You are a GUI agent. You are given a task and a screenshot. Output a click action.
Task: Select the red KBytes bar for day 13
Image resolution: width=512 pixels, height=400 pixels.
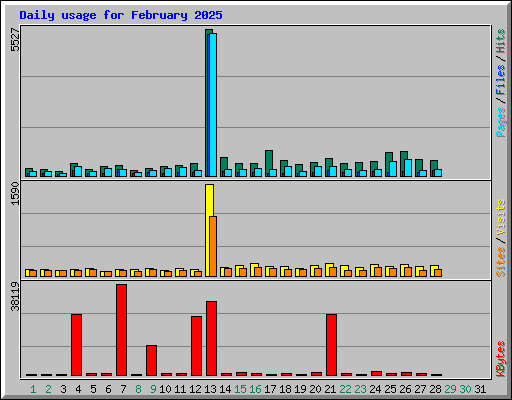point(211,339)
